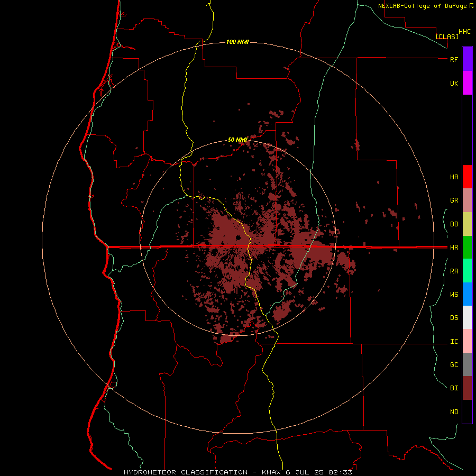Click the green HR legend swatch
476x476 pixels.
(467, 247)
